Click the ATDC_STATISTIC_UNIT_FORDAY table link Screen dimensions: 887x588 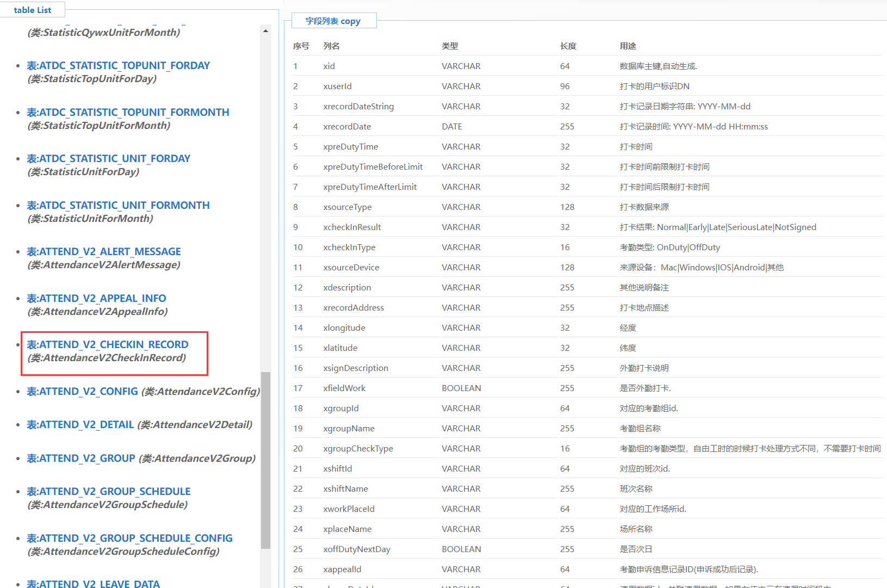(x=108, y=159)
